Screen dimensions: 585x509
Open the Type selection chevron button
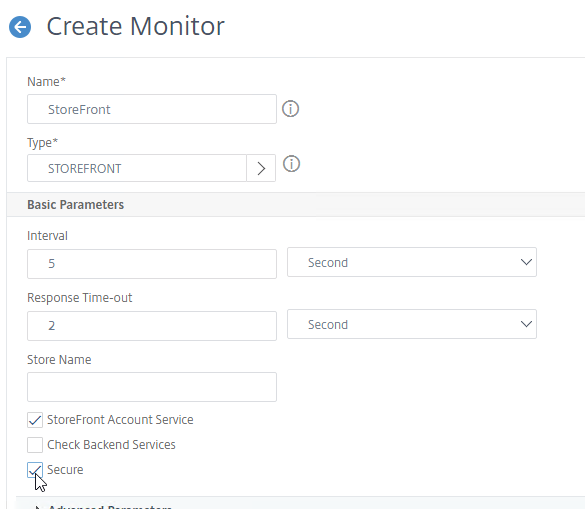(x=261, y=168)
